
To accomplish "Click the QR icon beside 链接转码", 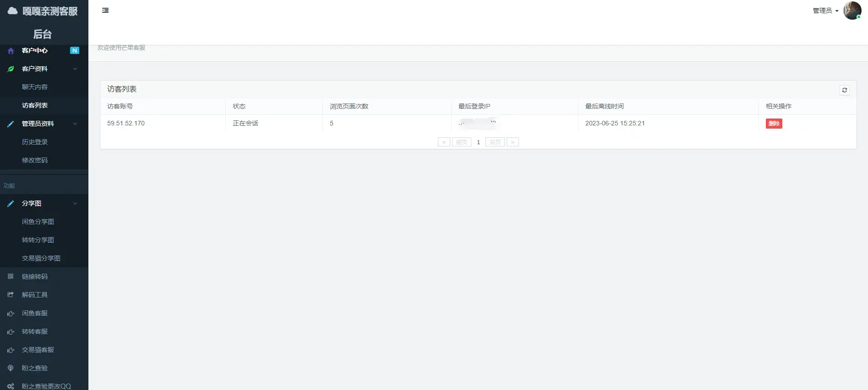I will [11, 276].
